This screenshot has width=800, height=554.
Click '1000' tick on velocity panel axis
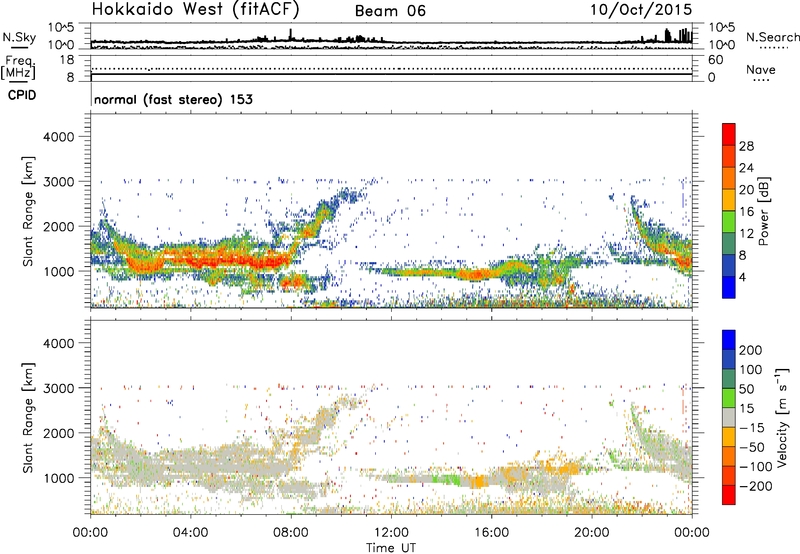(x=58, y=478)
